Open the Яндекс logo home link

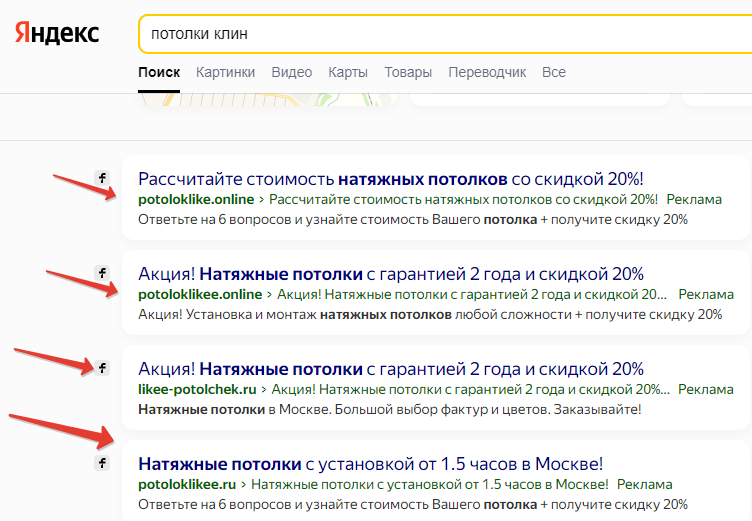pyautogui.click(x=57, y=33)
